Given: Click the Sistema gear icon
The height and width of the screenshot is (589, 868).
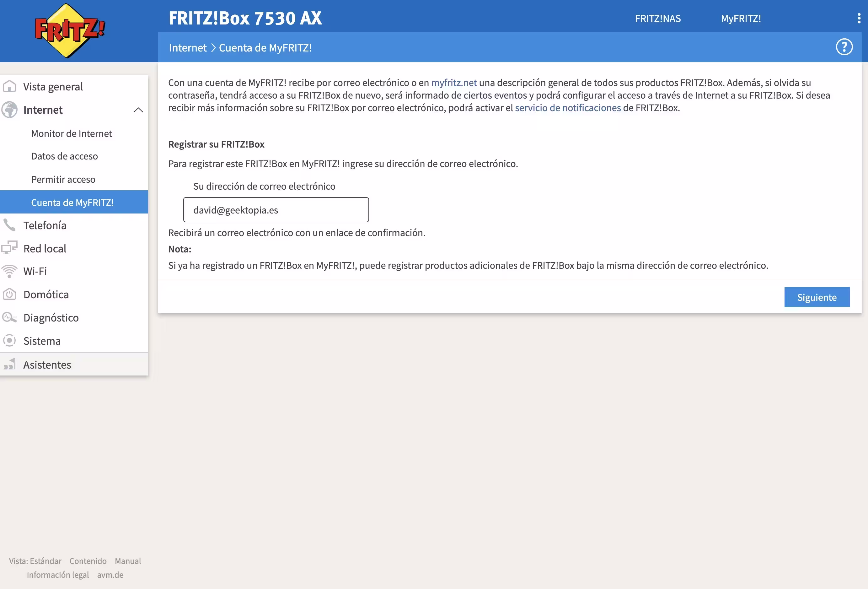Looking at the screenshot, I should 9,340.
